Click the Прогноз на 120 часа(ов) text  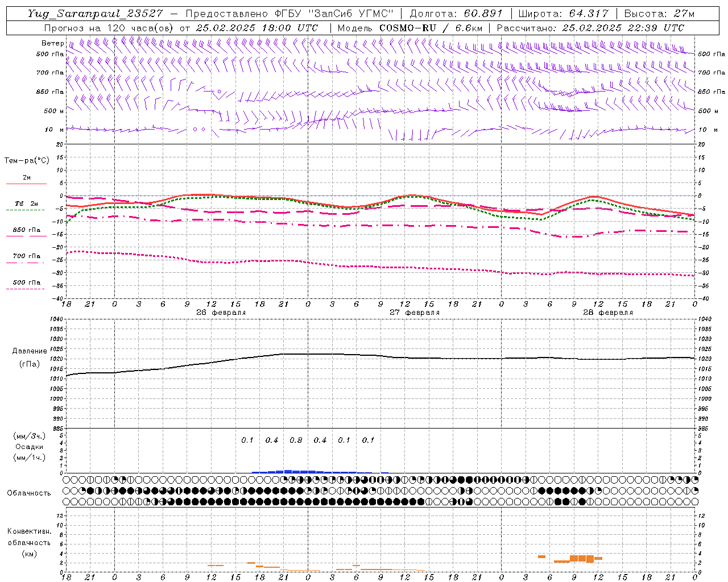point(109,28)
